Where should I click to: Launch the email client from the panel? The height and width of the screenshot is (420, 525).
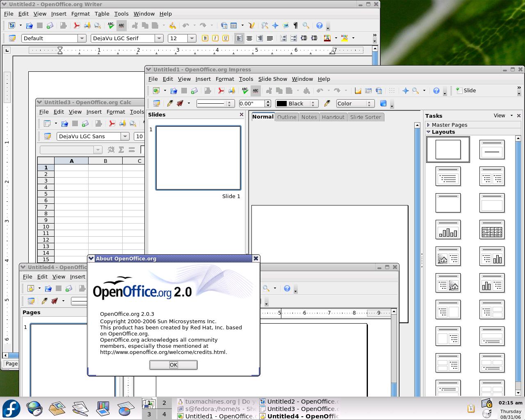pyautogui.click(x=57, y=409)
